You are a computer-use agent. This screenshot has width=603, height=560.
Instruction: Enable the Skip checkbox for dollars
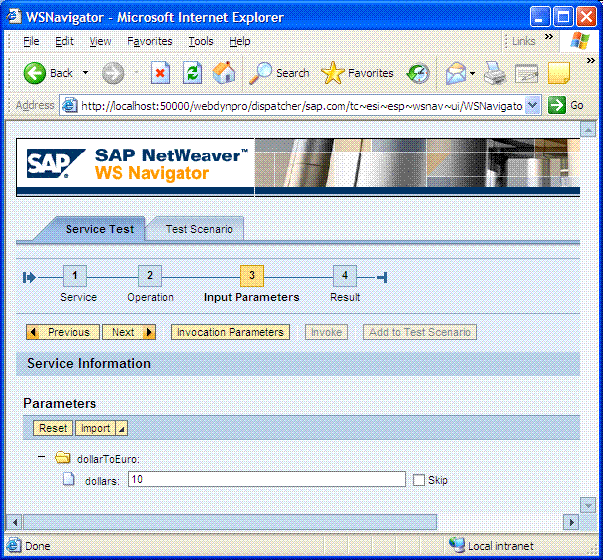[x=419, y=480]
